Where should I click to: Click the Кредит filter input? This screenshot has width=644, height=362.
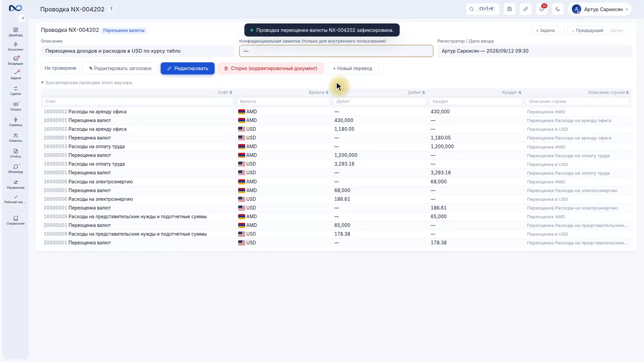pyautogui.click(x=476, y=101)
